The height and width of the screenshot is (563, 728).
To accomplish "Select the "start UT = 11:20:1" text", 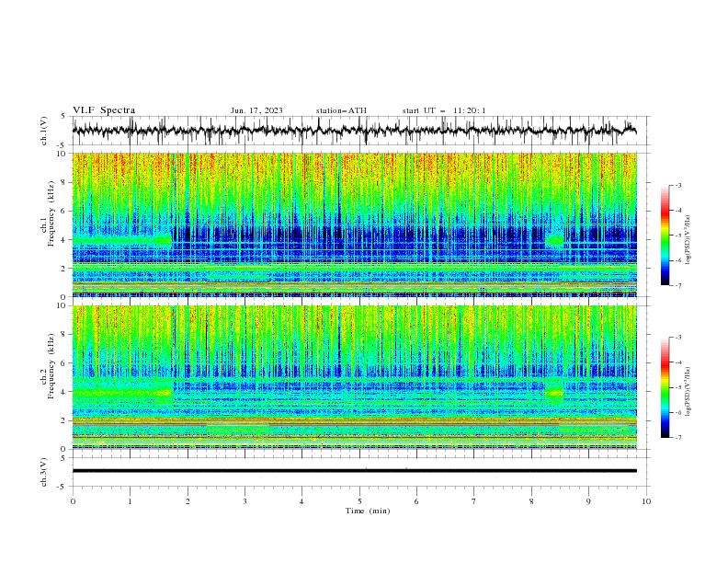I will coord(444,110).
